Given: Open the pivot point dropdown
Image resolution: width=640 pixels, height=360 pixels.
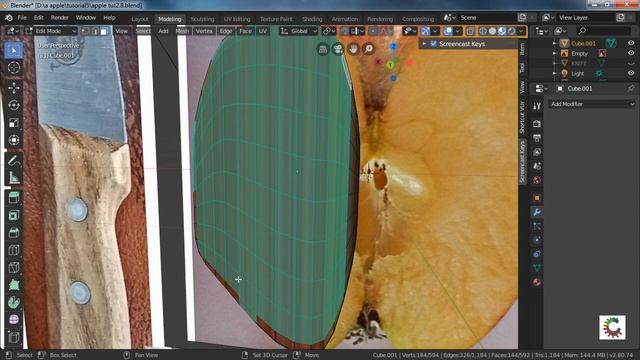Looking at the screenshot, I should 329,31.
